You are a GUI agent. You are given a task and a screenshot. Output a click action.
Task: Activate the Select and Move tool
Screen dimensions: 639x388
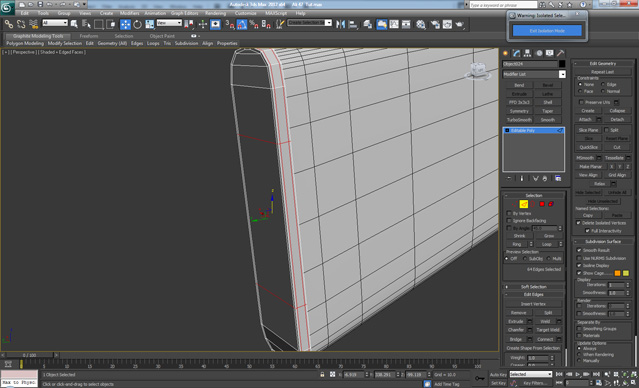coord(126,24)
